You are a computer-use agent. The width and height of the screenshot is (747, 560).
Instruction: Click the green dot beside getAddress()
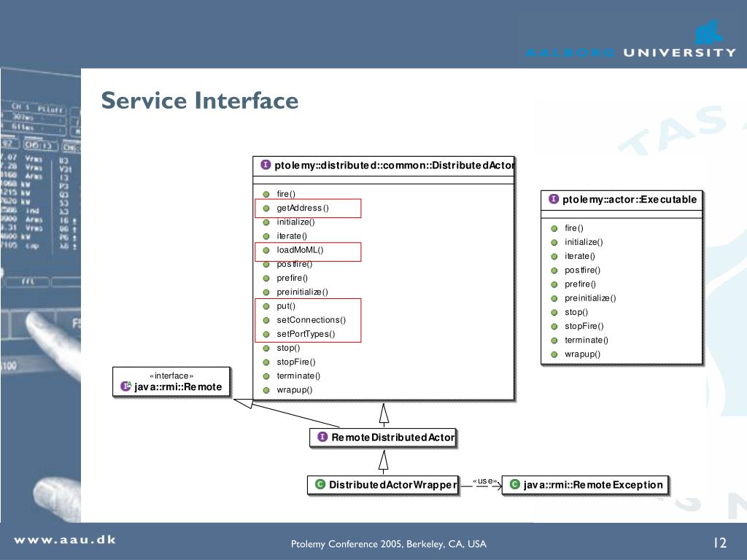pyautogui.click(x=266, y=208)
